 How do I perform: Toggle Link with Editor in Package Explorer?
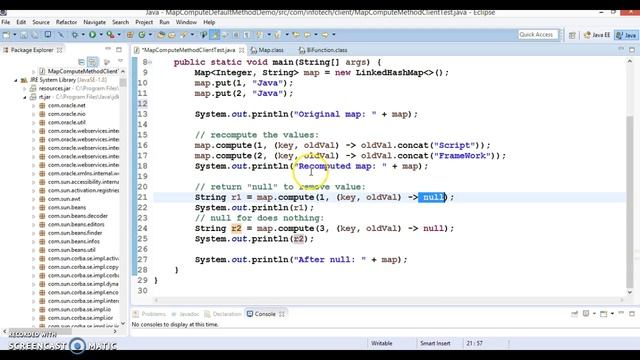(x=93, y=62)
